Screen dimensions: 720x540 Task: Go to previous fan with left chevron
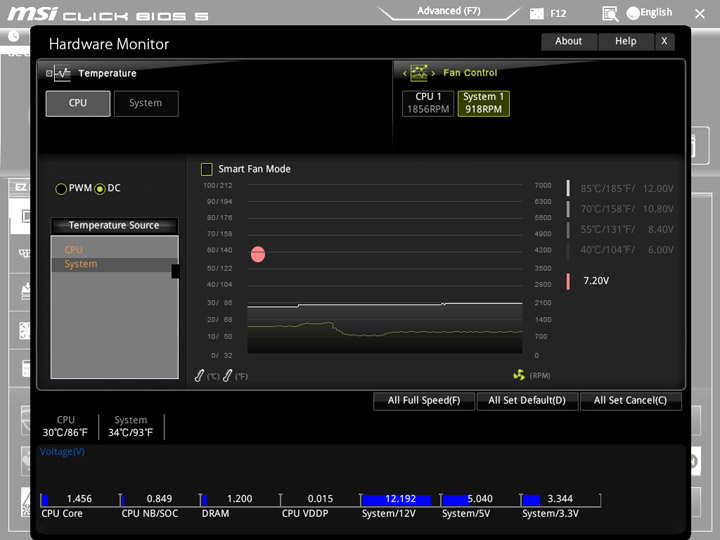point(405,73)
